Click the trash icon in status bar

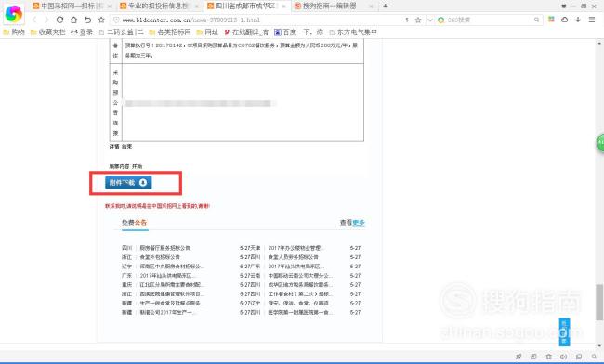[548, 357]
